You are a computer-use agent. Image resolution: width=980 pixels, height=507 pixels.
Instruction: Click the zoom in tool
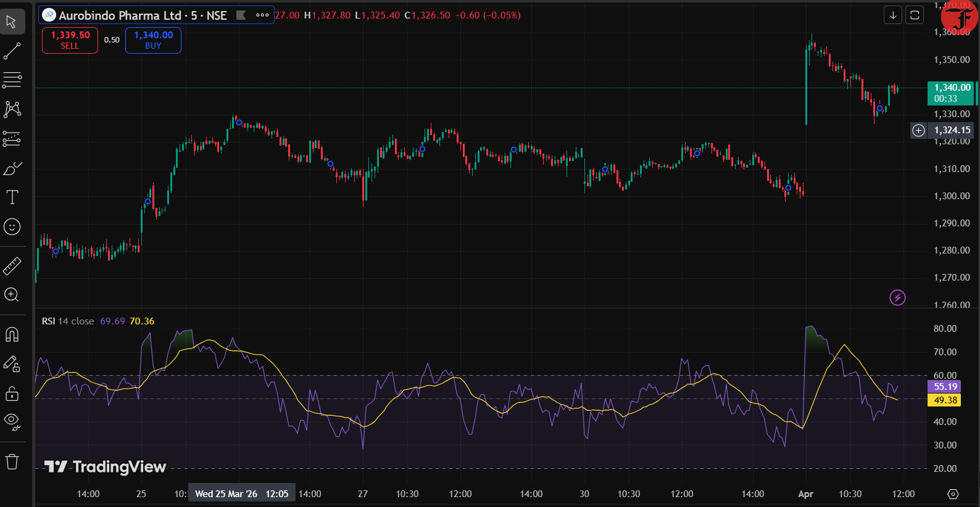click(12, 295)
